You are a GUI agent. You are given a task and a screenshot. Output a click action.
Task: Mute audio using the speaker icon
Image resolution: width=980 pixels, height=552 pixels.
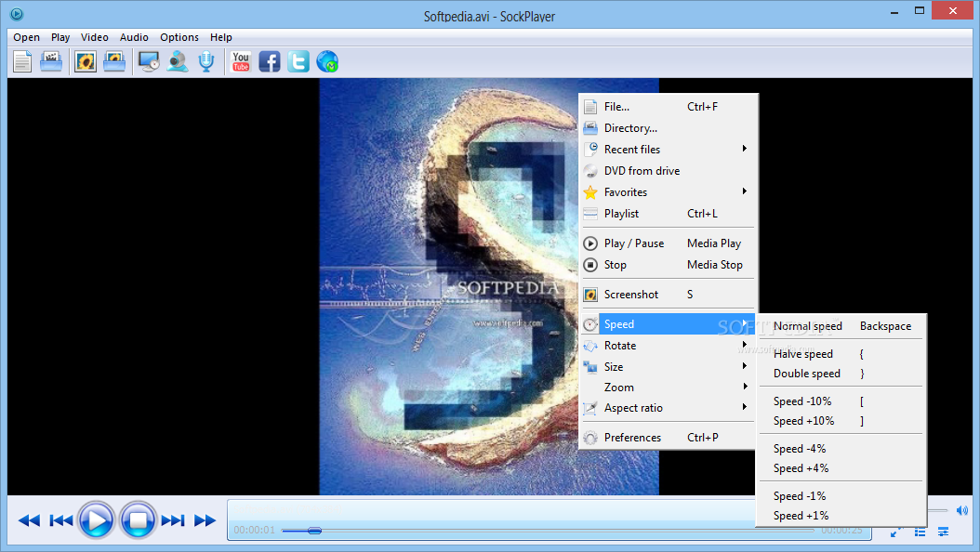tap(962, 510)
